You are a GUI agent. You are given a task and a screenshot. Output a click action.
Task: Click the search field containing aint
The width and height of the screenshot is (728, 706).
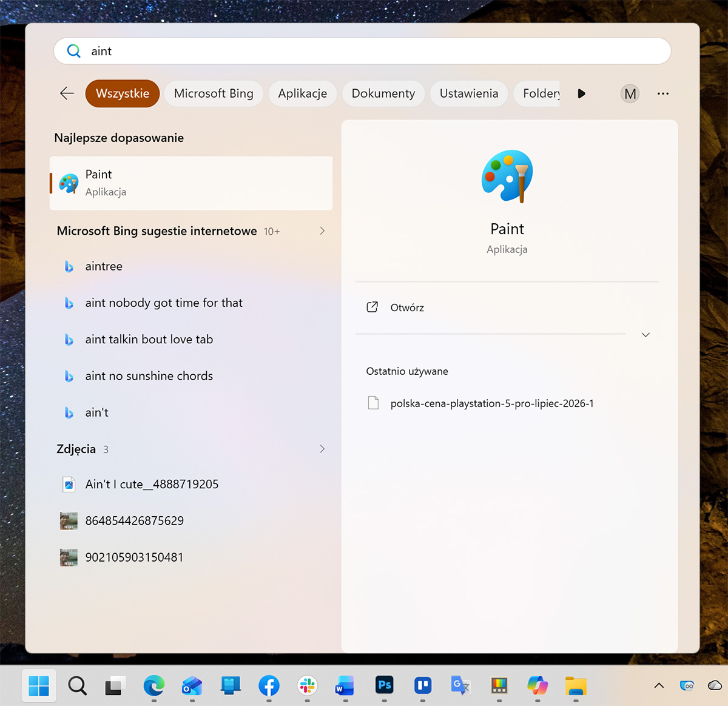click(362, 51)
